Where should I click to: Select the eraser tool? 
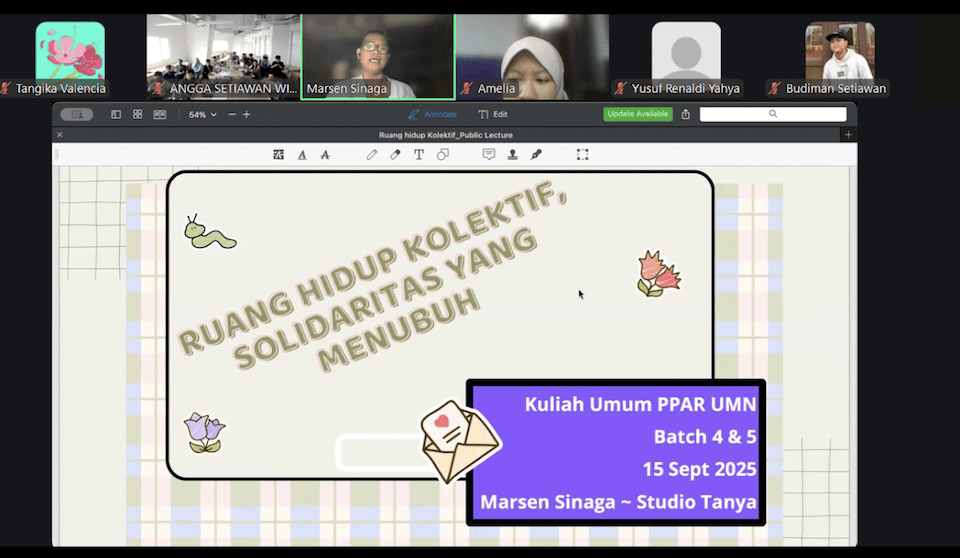[395, 155]
